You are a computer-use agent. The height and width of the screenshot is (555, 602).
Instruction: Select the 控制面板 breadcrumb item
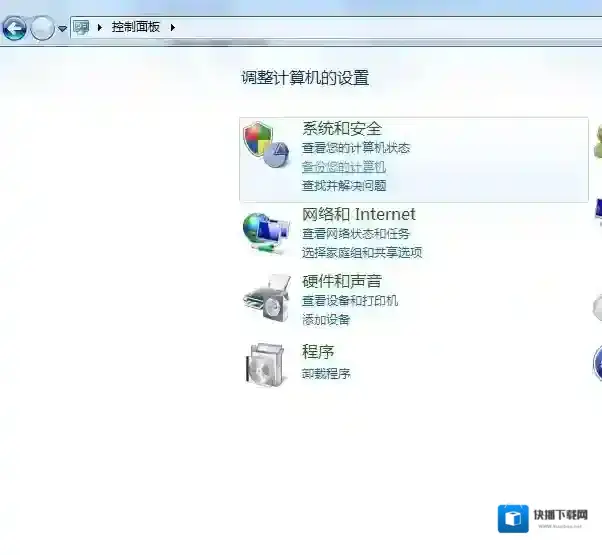(135, 27)
